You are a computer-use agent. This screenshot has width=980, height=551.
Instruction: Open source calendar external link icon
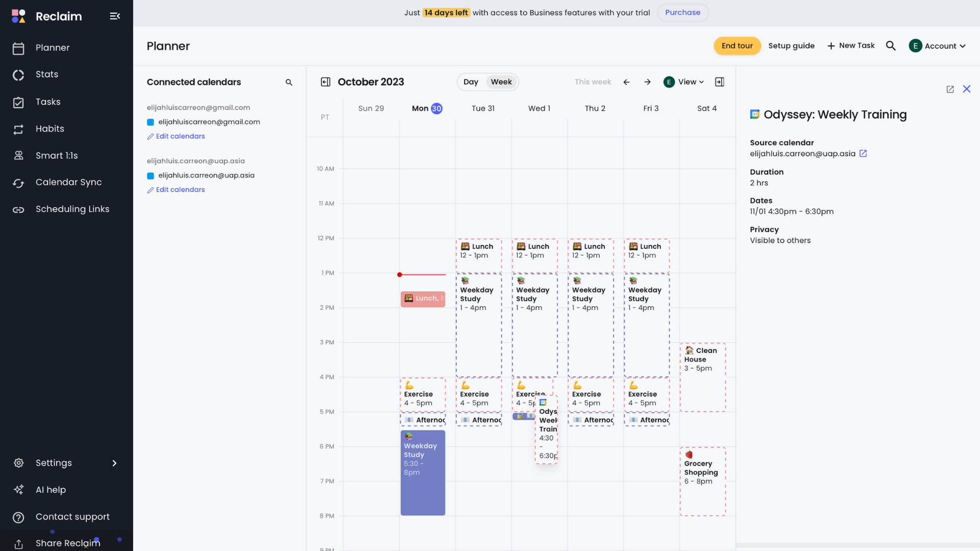tap(863, 154)
